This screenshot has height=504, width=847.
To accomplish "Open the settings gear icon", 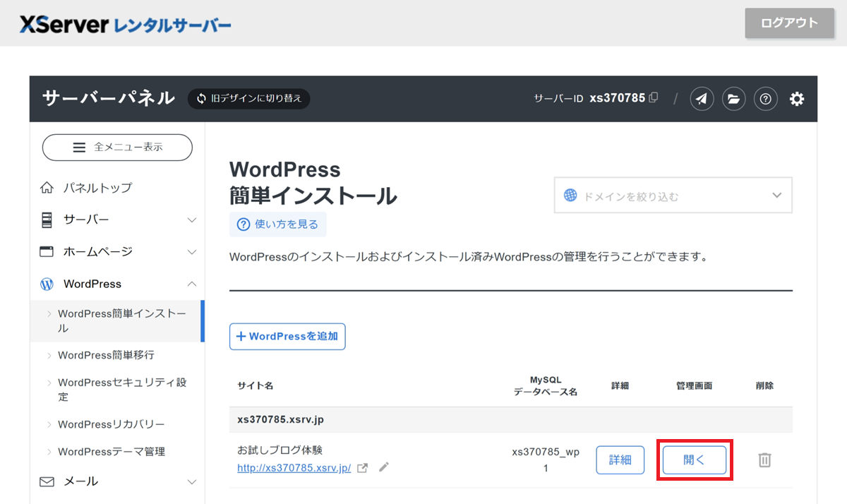I will coord(797,99).
